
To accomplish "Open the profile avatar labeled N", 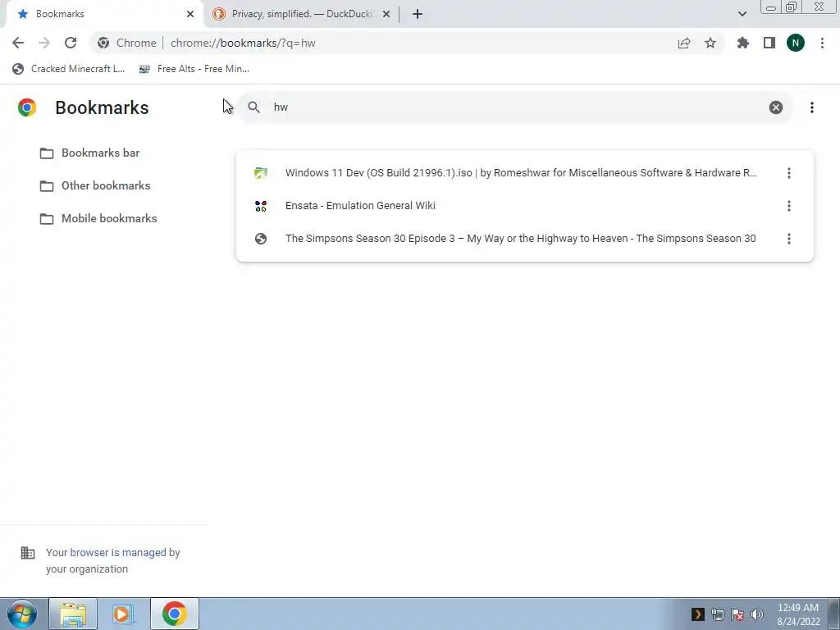I will [796, 43].
